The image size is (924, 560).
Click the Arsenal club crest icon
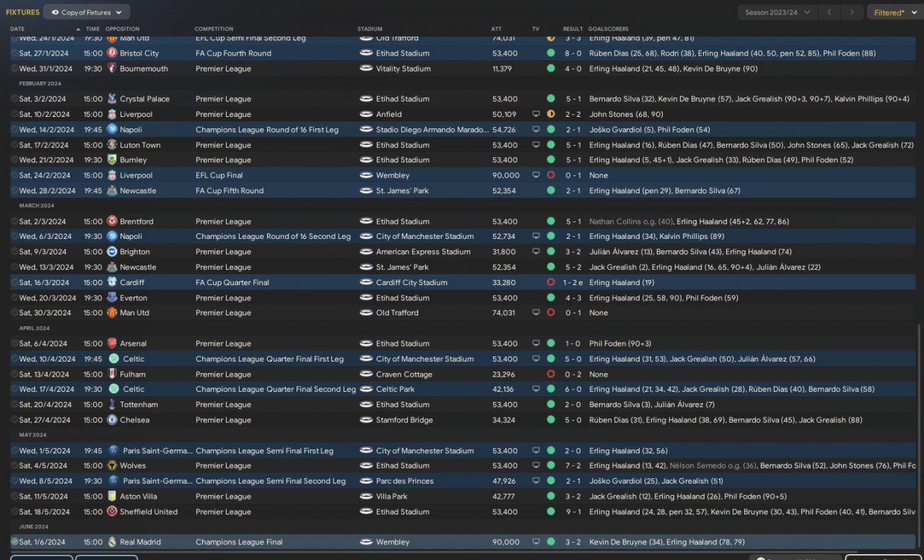point(112,344)
